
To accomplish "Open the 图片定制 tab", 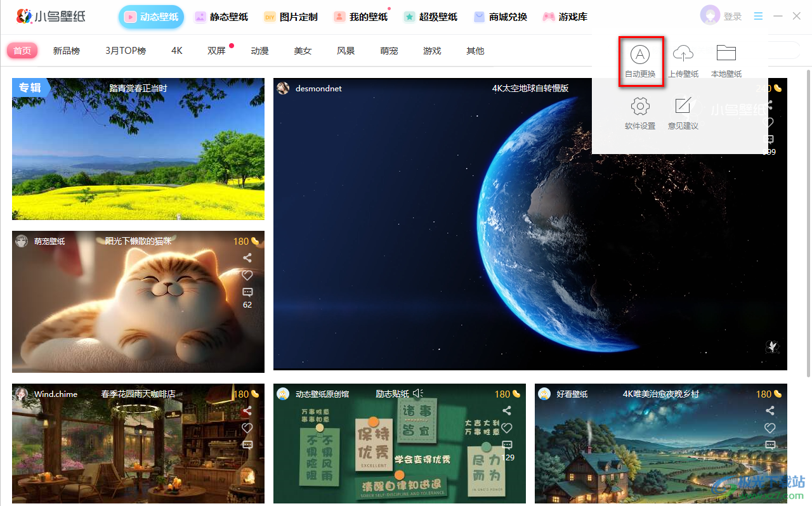I will (291, 17).
